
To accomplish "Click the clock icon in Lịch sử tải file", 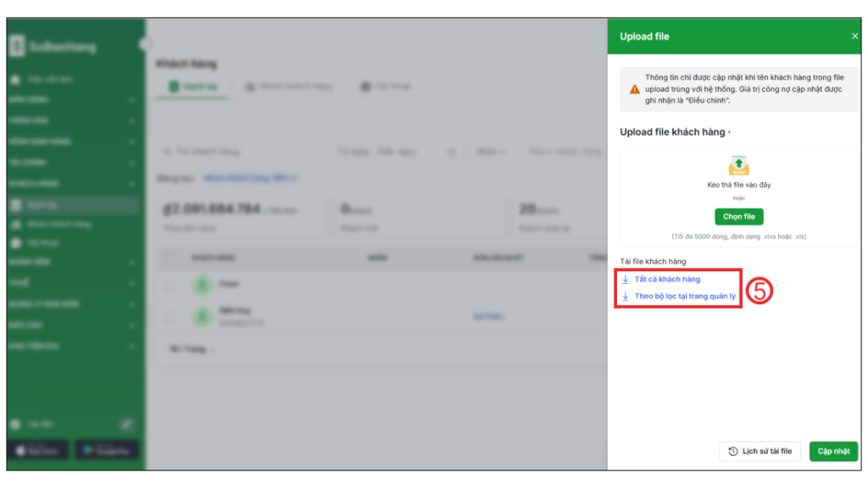I will pos(733,452).
